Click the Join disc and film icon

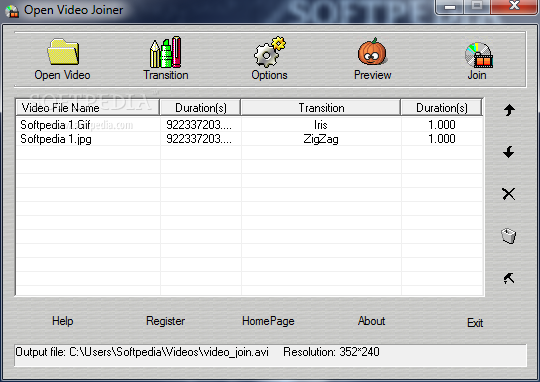tap(479, 54)
